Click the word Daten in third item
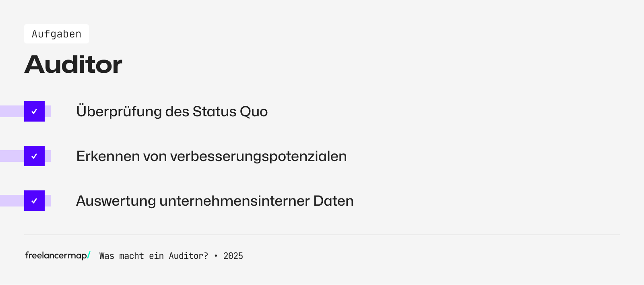 (x=333, y=201)
